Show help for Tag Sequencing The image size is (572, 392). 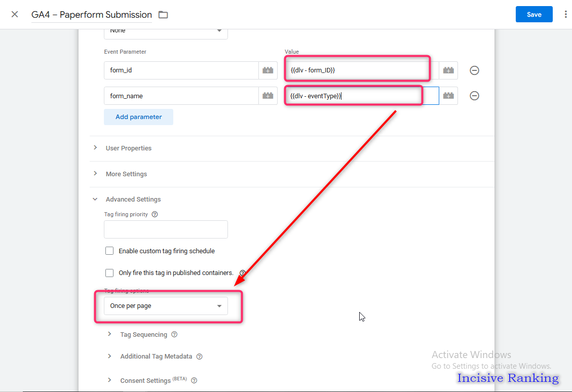coord(174,334)
